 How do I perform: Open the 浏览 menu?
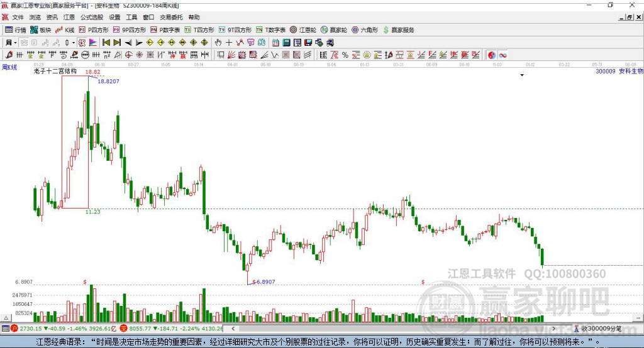(35, 17)
